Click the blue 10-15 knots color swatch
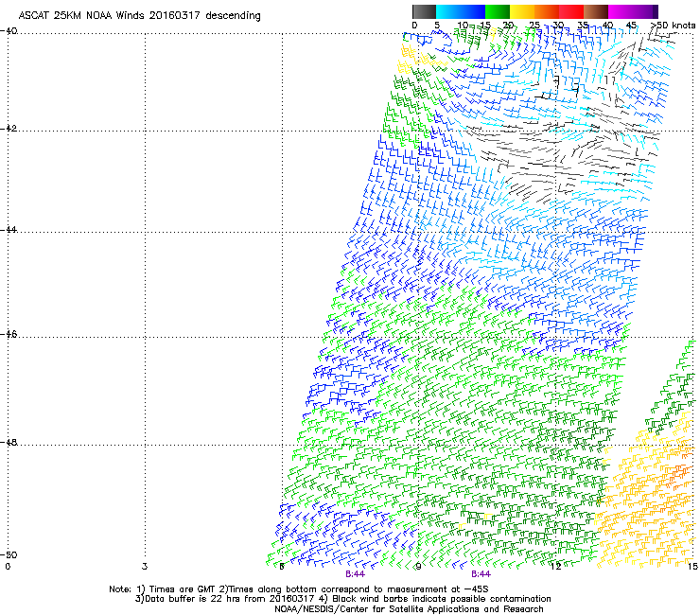700x615 pixels. [473, 11]
